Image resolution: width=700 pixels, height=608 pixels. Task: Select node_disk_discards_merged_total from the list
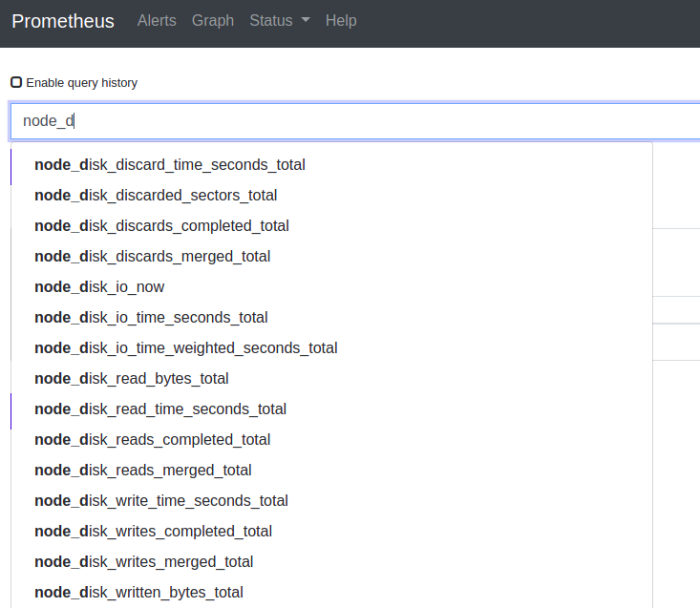pos(152,257)
